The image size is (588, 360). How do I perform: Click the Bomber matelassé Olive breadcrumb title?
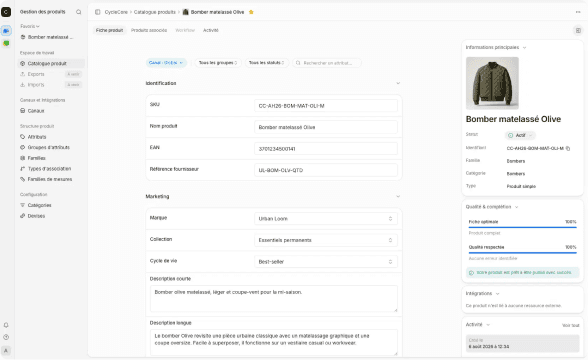click(218, 12)
